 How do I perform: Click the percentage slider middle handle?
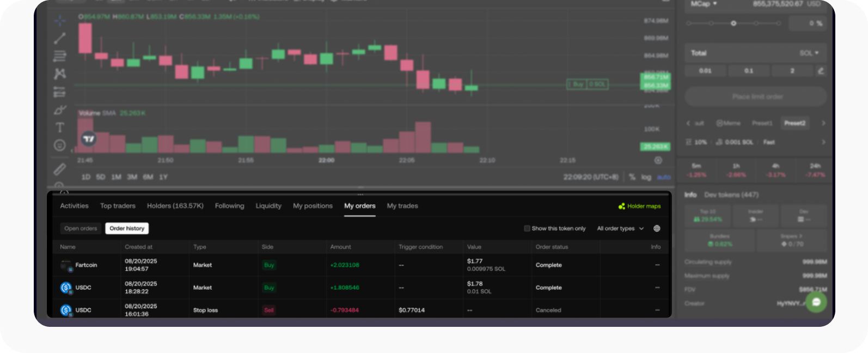733,23
